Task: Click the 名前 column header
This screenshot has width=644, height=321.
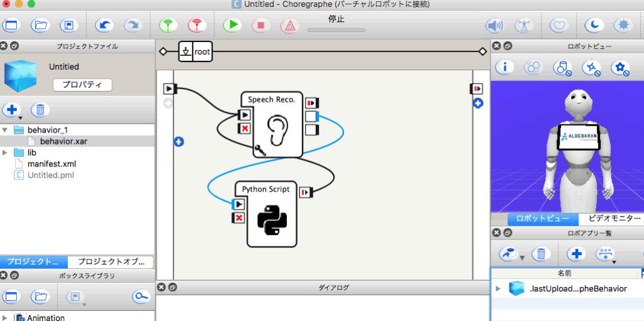Action: coord(564,273)
